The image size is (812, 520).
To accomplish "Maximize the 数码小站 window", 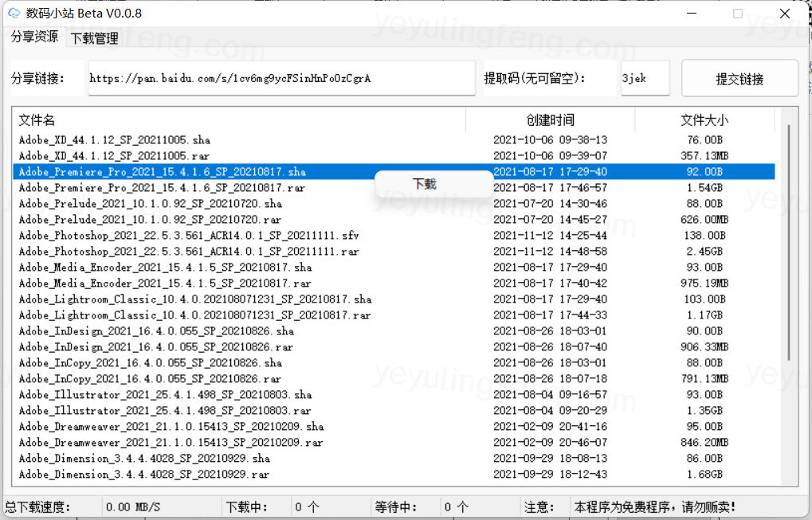I will [738, 14].
